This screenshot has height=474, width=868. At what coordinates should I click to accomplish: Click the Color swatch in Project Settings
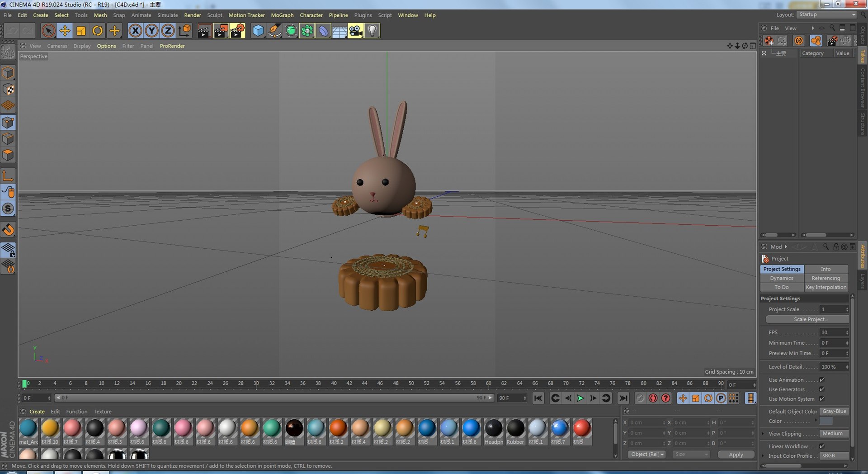coord(826,421)
